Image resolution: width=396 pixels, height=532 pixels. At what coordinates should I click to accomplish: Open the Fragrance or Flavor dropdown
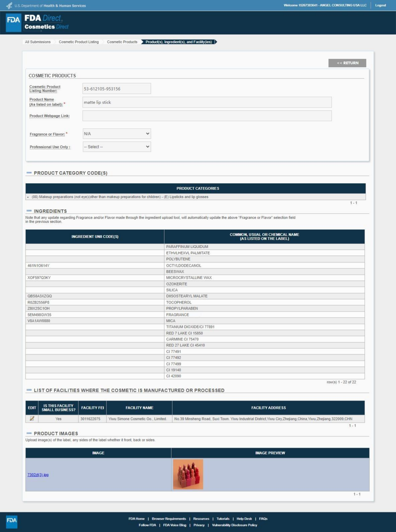point(117,134)
